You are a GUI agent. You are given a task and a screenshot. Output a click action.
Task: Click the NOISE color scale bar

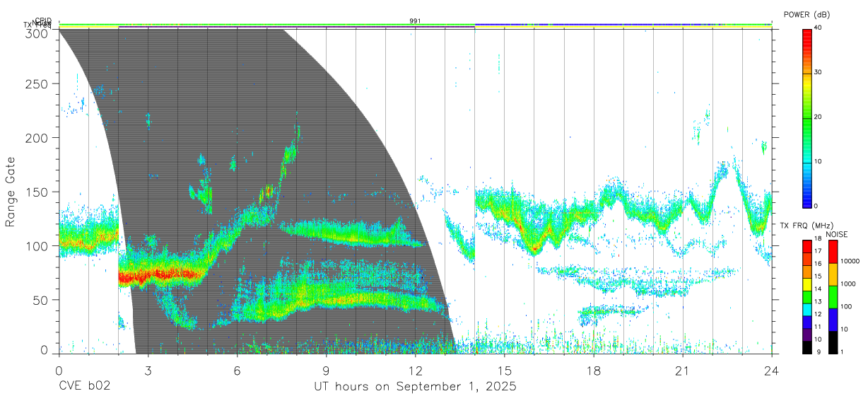[x=832, y=296]
